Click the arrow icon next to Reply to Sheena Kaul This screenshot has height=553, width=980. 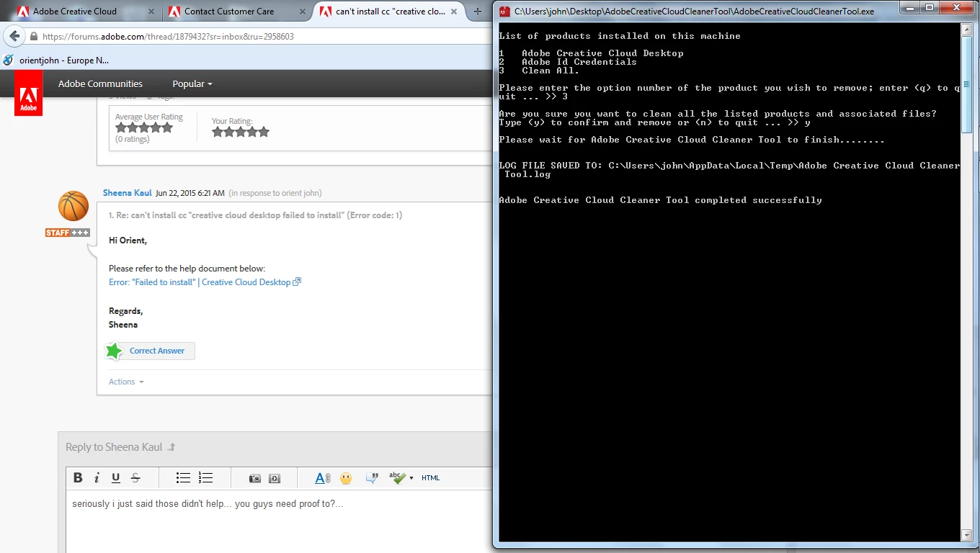[x=171, y=447]
